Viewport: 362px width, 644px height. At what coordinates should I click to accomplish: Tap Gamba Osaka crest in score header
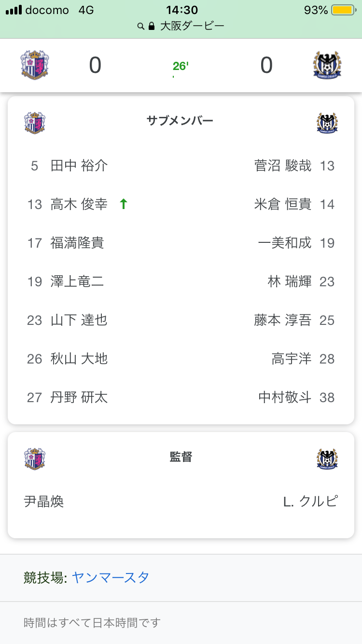(x=327, y=65)
